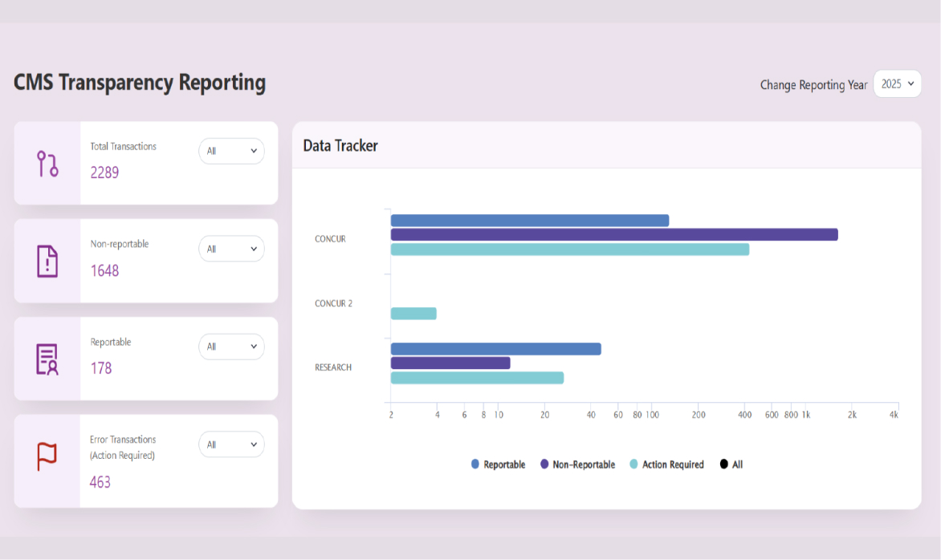Open the Total Transactions filter dropdown
Viewport: 941px width, 560px height.
(231, 151)
